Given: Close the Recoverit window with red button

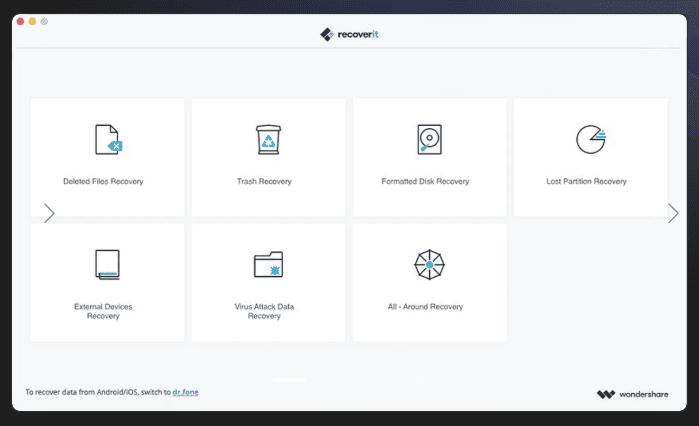Looking at the screenshot, I should [20, 21].
